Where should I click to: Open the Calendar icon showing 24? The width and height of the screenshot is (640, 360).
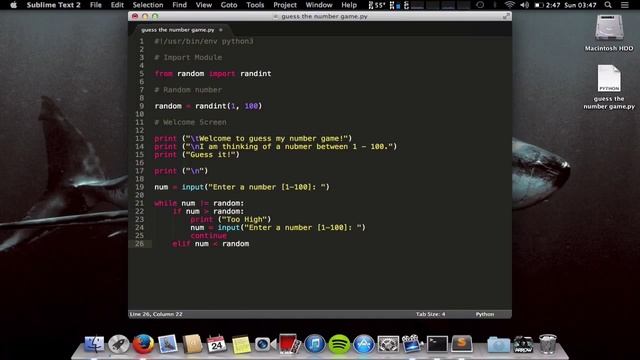click(x=216, y=344)
